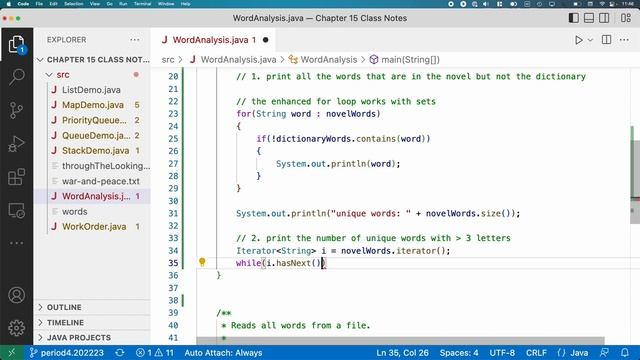Expand the JAVA PROJECTS section
This screenshot has height=360, width=640.
[x=93, y=338]
